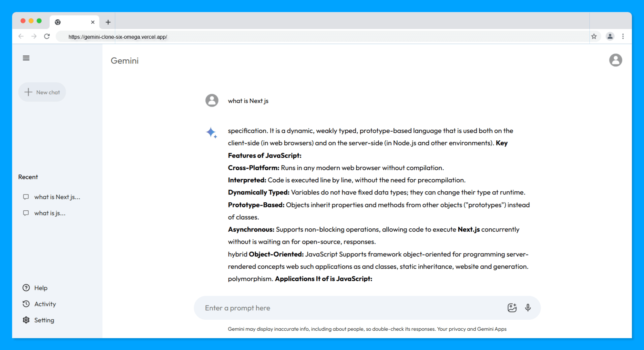Open the browser three-dot menu
Screen dimensions: 644x350
point(623,36)
